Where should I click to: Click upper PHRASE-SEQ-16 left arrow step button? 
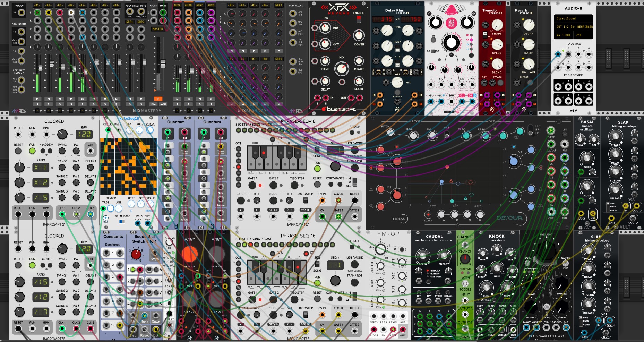coord(240,210)
